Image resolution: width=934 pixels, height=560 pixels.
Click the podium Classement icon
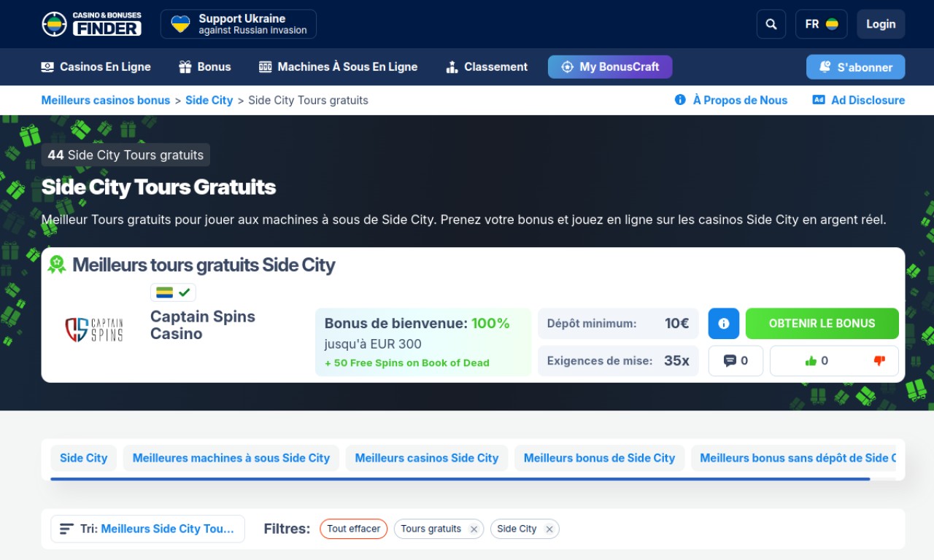click(x=452, y=67)
